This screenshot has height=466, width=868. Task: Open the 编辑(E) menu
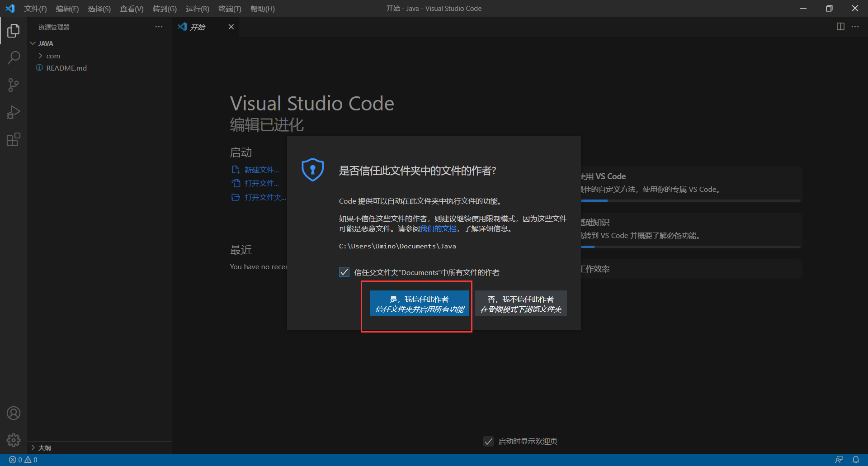pos(67,9)
